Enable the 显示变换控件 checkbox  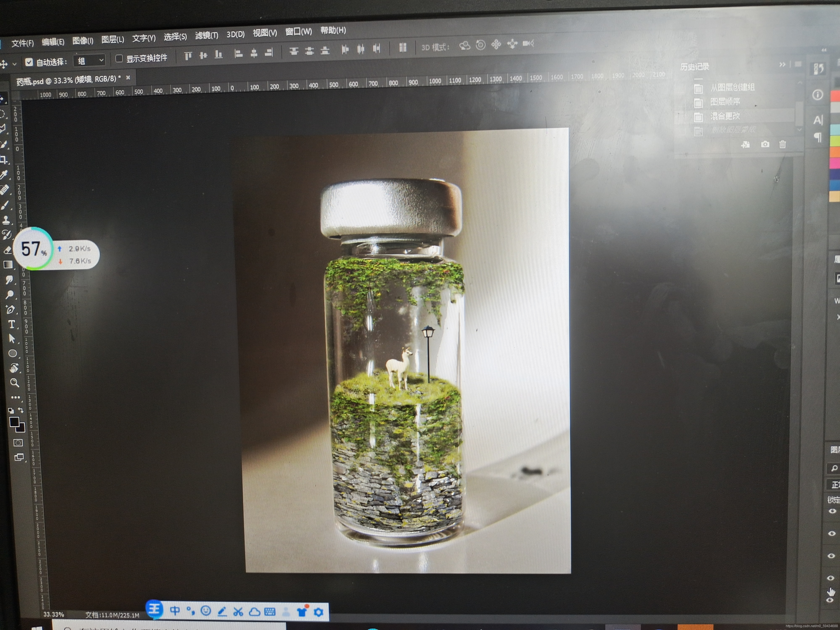[119, 58]
